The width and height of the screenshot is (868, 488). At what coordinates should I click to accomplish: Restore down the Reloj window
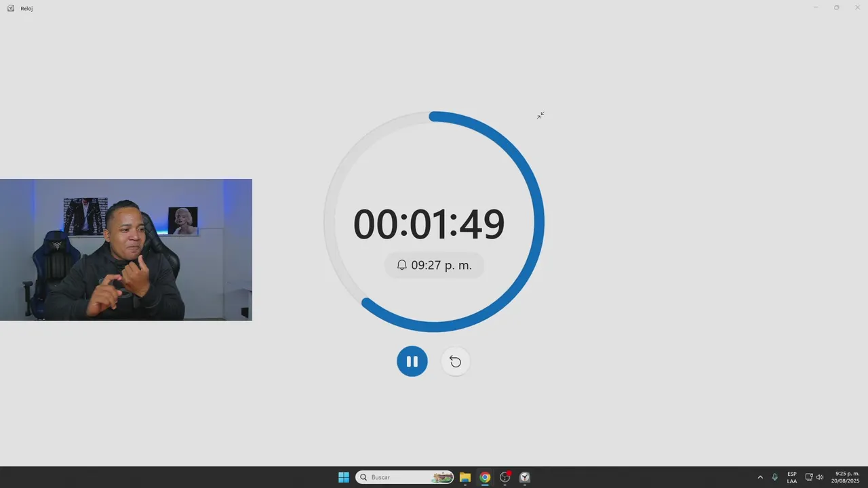tap(836, 7)
